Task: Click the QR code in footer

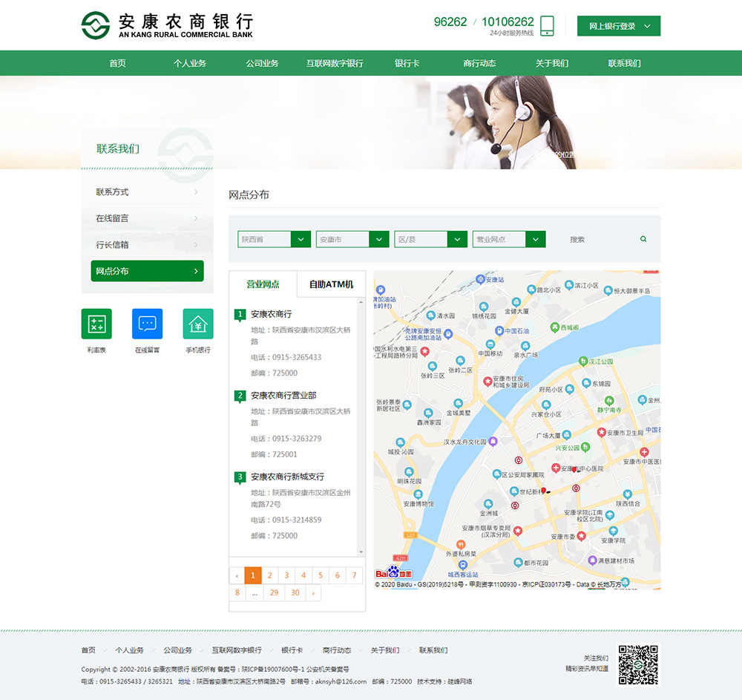Action: tap(637, 664)
